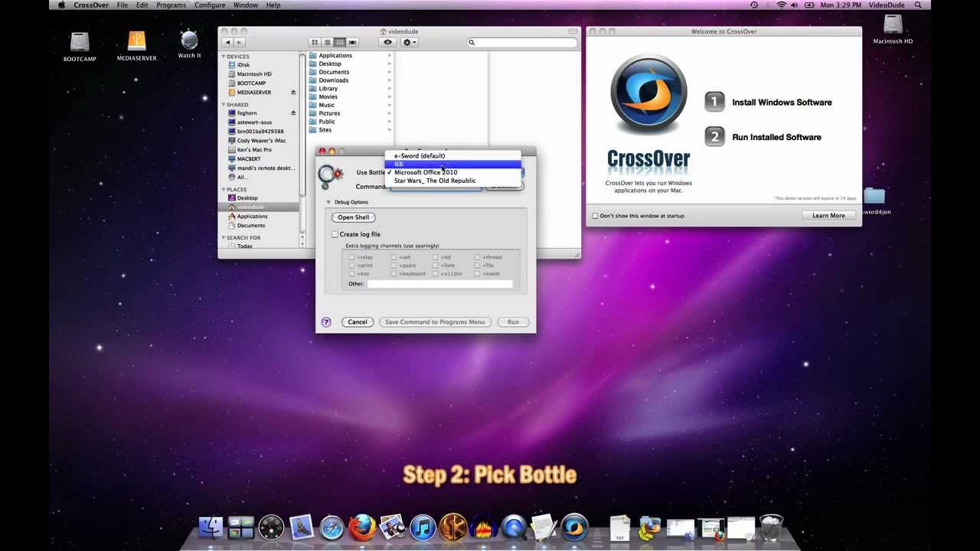Select Applications under PLACES in sidebar
The height and width of the screenshot is (551, 980).
tap(253, 217)
